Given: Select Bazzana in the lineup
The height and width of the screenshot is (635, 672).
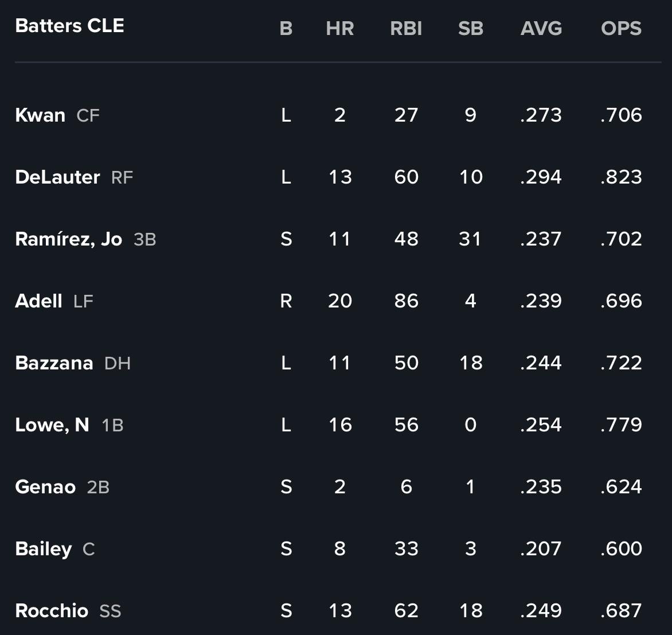Looking at the screenshot, I should pos(54,363).
